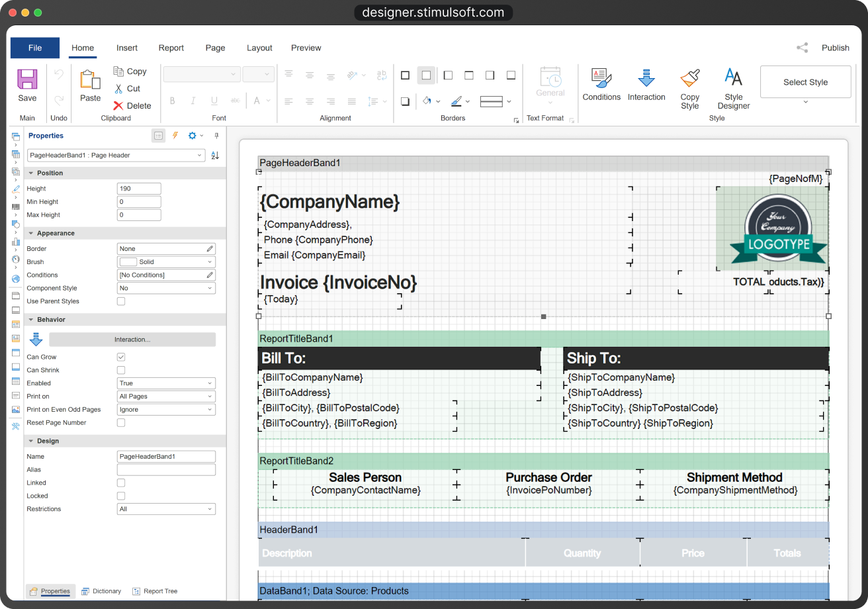Screen dimensions: 868x609
Task: Click the Copy command with pages icon
Action: (x=130, y=71)
